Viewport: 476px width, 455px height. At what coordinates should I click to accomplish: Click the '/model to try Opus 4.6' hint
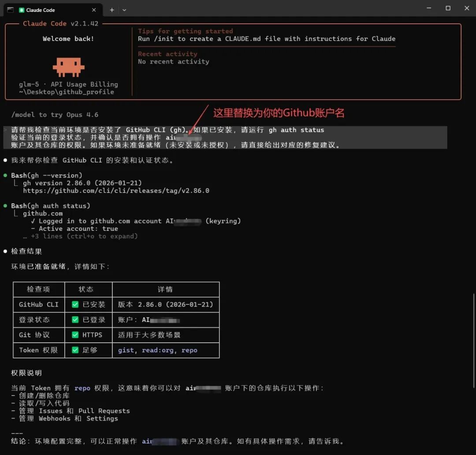[x=55, y=115]
